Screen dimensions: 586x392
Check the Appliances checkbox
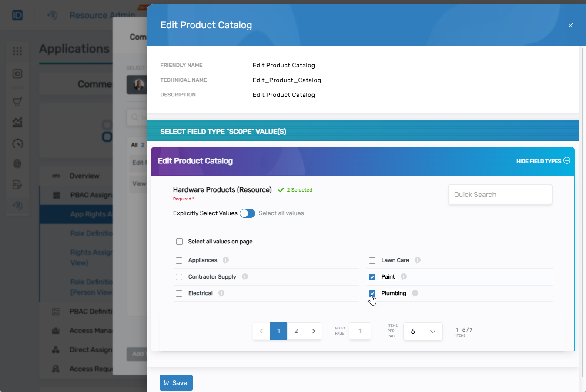point(179,261)
